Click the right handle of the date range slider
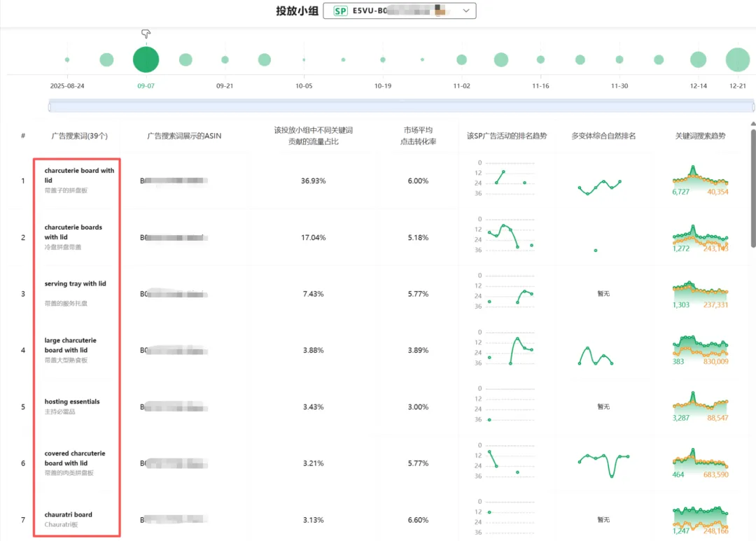Viewport: 756px width, 541px height. pos(752,106)
